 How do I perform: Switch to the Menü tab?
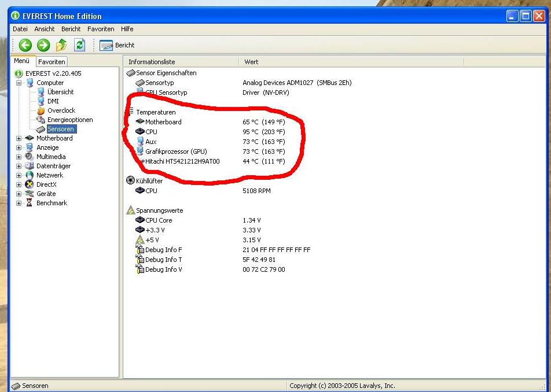click(22, 61)
